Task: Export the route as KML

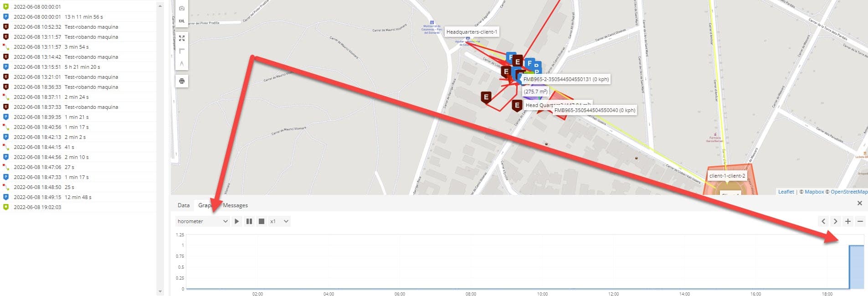Action: point(182,21)
